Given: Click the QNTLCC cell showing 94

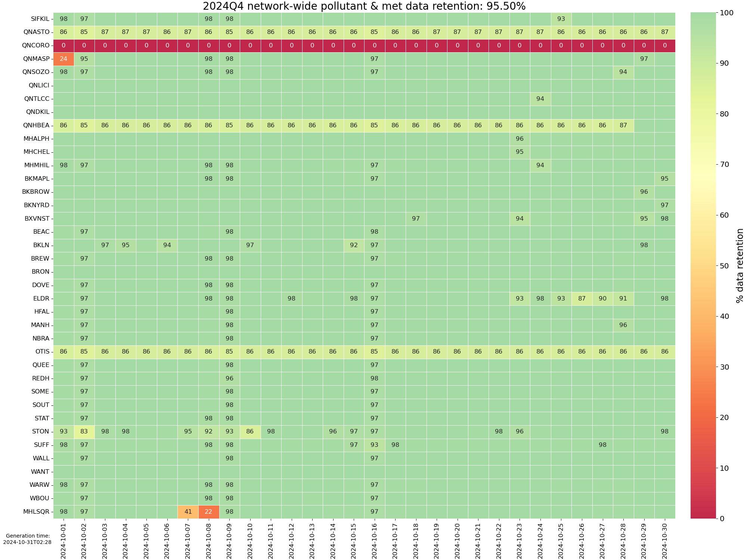Looking at the screenshot, I should coord(540,99).
